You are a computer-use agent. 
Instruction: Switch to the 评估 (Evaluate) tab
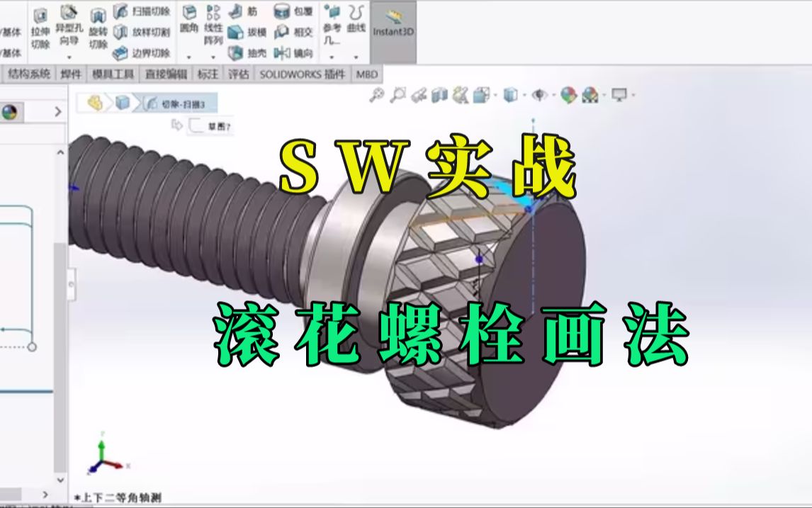tap(237, 75)
